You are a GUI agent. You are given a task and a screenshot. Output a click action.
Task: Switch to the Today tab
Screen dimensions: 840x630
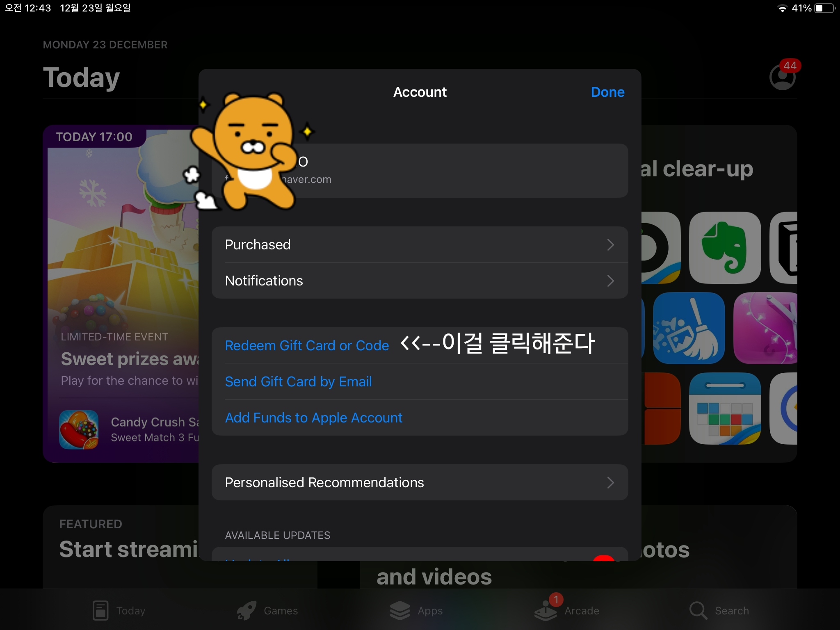tap(119, 610)
